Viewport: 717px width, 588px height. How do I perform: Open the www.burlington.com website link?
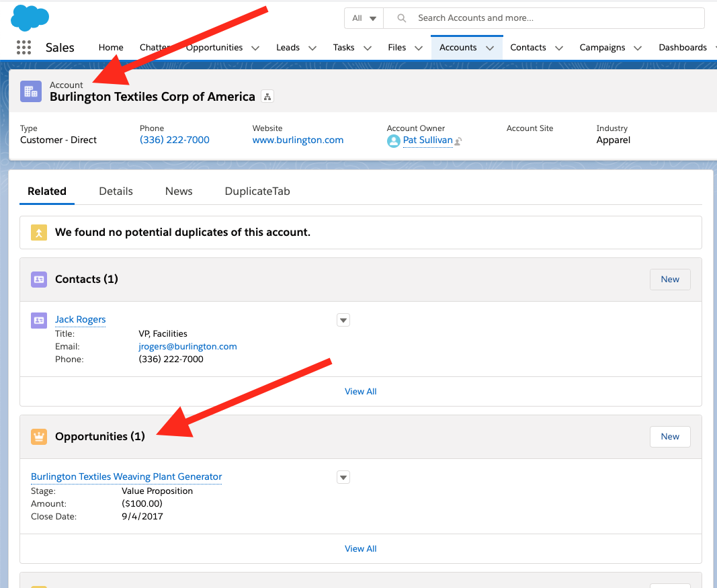coord(298,140)
